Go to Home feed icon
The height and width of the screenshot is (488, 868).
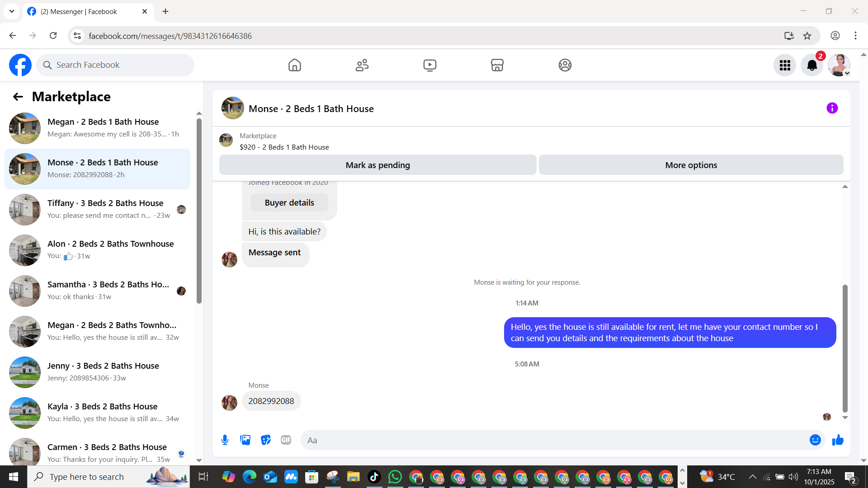pos(295,65)
